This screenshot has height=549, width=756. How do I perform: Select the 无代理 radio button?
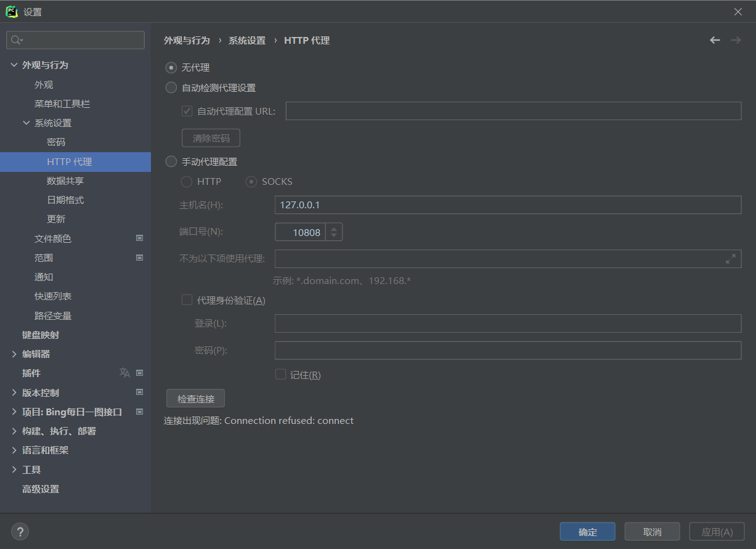(171, 67)
